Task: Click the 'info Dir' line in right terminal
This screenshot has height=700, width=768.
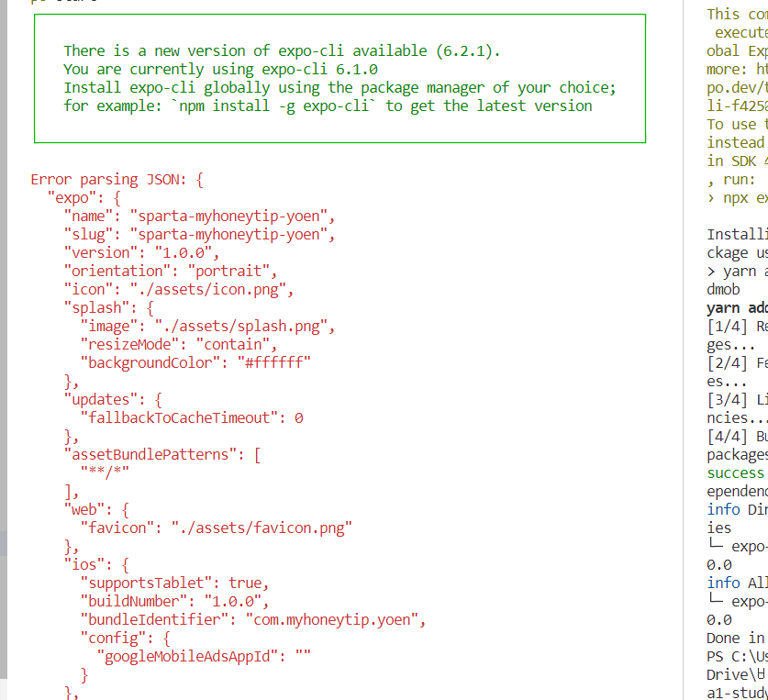Action: (737, 510)
